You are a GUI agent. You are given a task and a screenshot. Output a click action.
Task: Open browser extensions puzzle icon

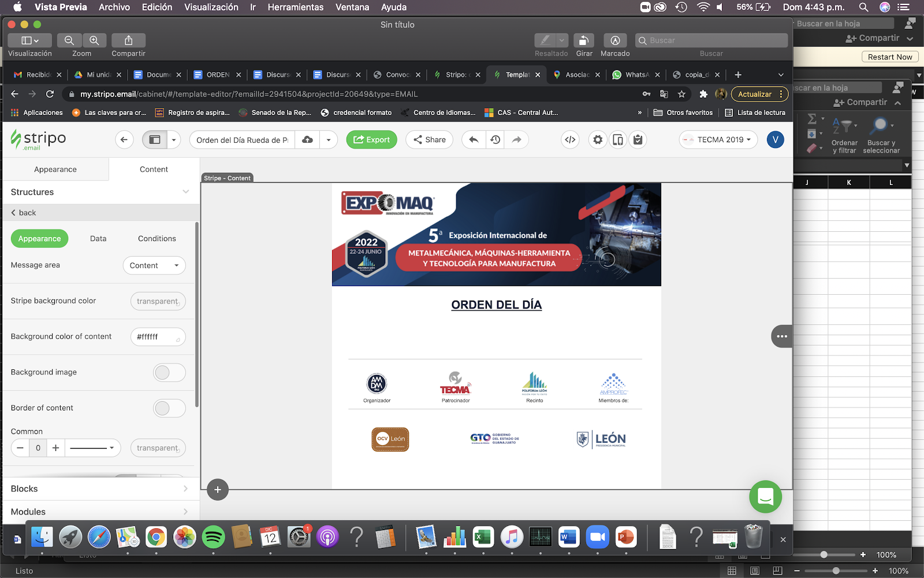(x=703, y=94)
